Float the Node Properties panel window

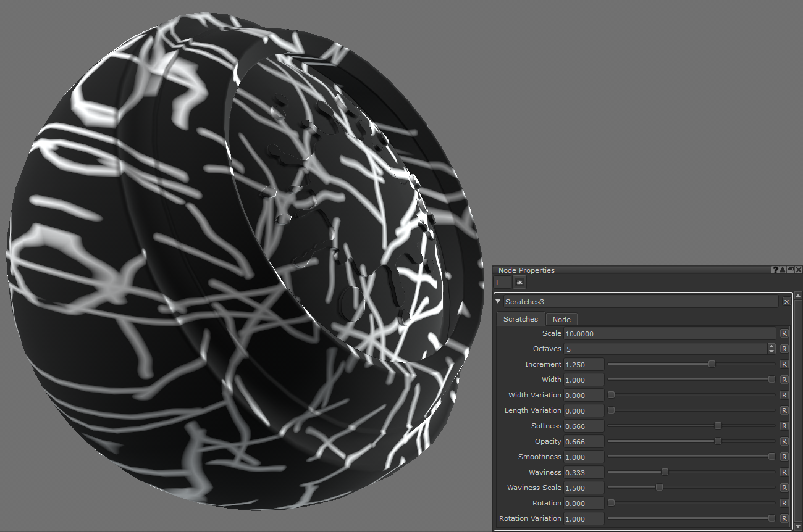point(791,270)
